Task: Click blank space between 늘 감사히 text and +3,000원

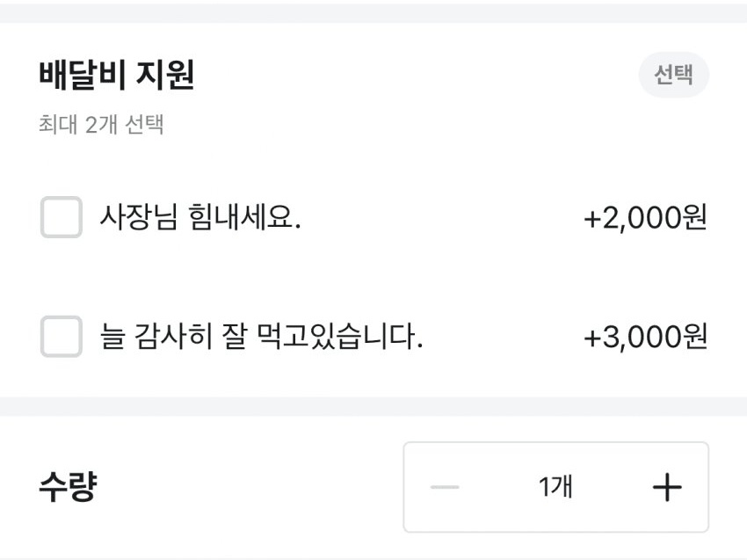Action: point(501,338)
